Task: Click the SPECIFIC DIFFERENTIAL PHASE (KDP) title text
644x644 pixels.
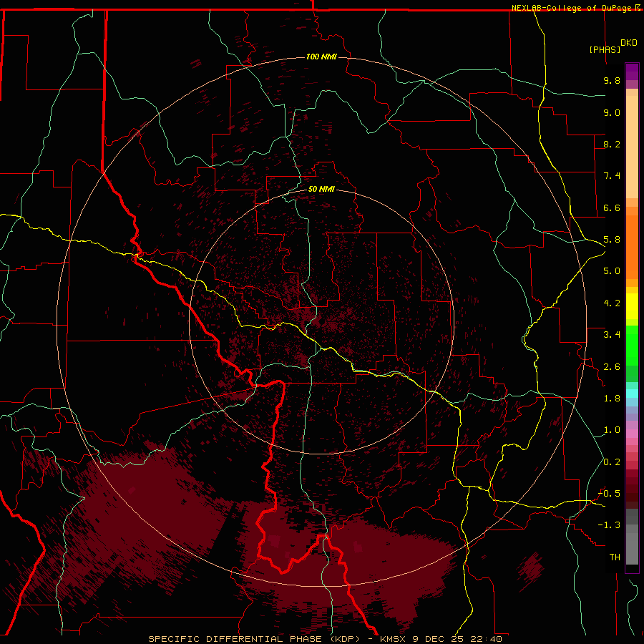Action: pyautogui.click(x=254, y=639)
